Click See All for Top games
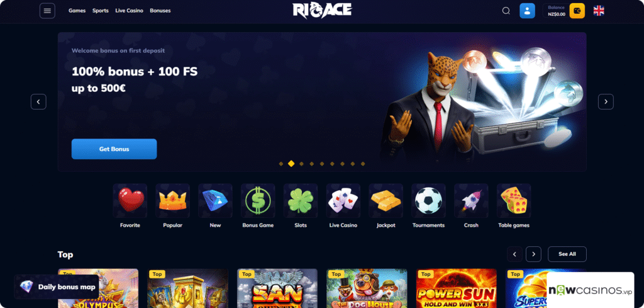 point(567,254)
